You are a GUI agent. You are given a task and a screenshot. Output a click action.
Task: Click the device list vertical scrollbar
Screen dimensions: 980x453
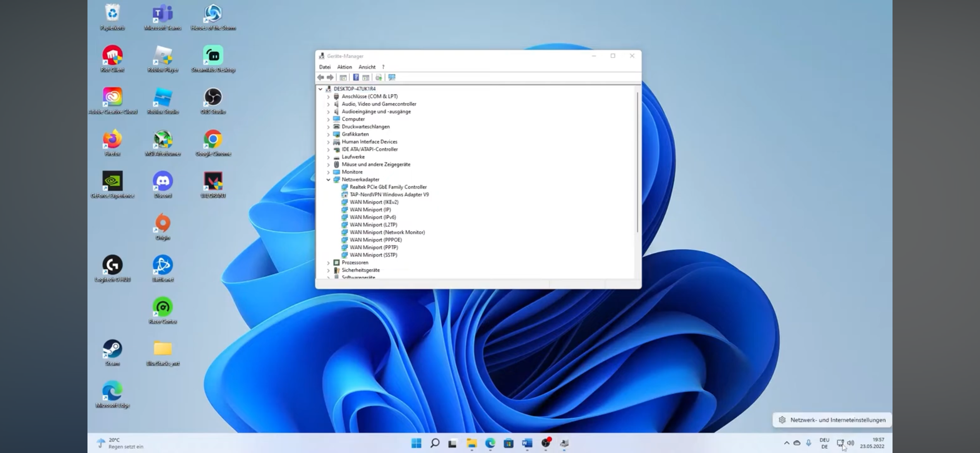pyautogui.click(x=637, y=163)
